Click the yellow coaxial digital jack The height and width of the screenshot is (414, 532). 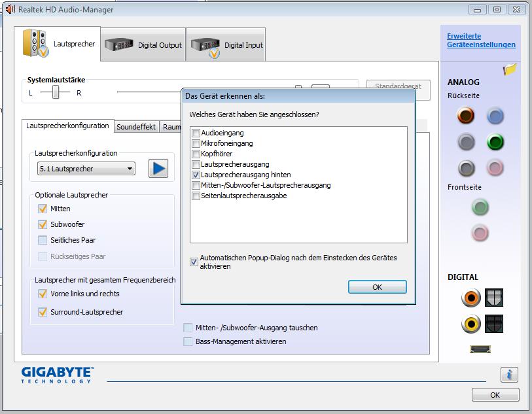(471, 324)
